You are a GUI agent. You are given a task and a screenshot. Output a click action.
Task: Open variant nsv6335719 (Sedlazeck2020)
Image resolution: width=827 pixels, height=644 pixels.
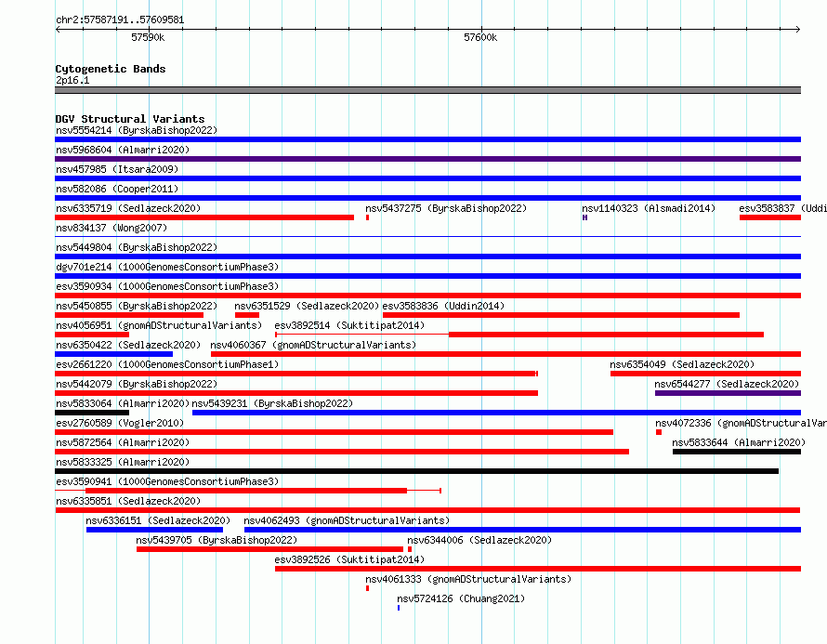coord(128,208)
